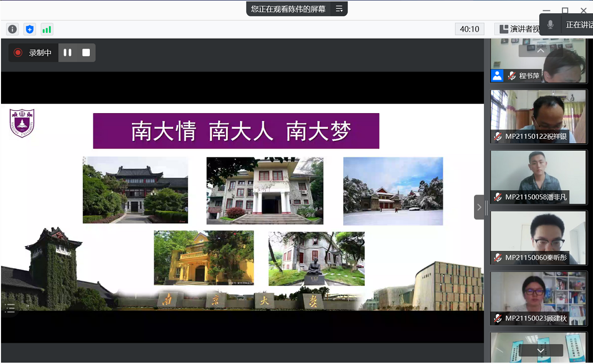
Task: Click the host avatar icon beside 程书萍
Action: coord(497,76)
